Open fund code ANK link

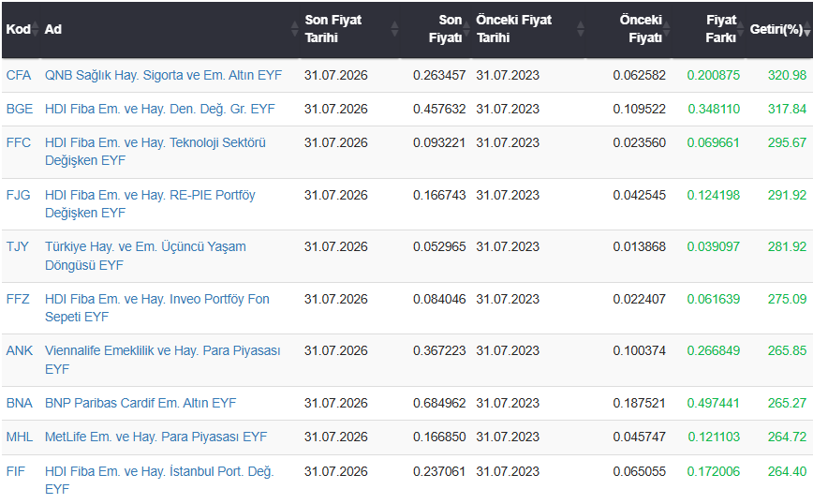20,350
